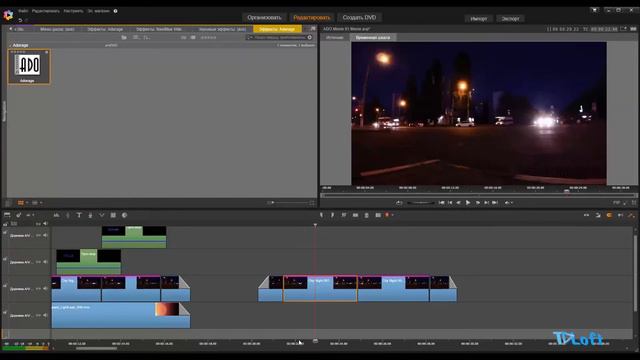640x360 pixels.
Task: Click the library search field
Action: click(x=279, y=38)
